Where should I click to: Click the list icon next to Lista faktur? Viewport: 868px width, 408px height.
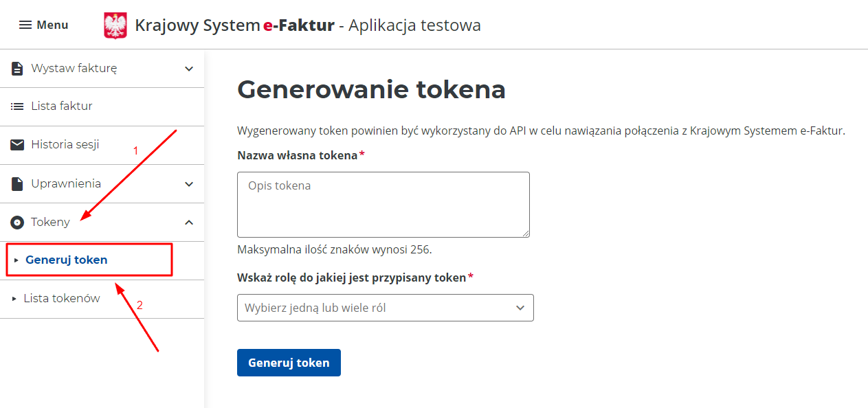click(x=16, y=106)
